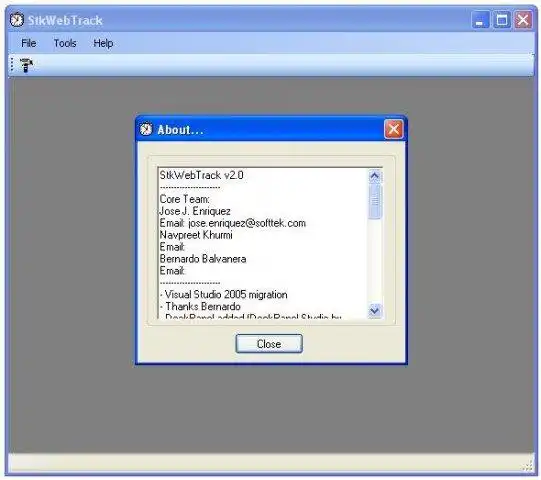The width and height of the screenshot is (541, 480).
Task: Click the name 'Navpreet Khurmi'
Action: (196, 235)
